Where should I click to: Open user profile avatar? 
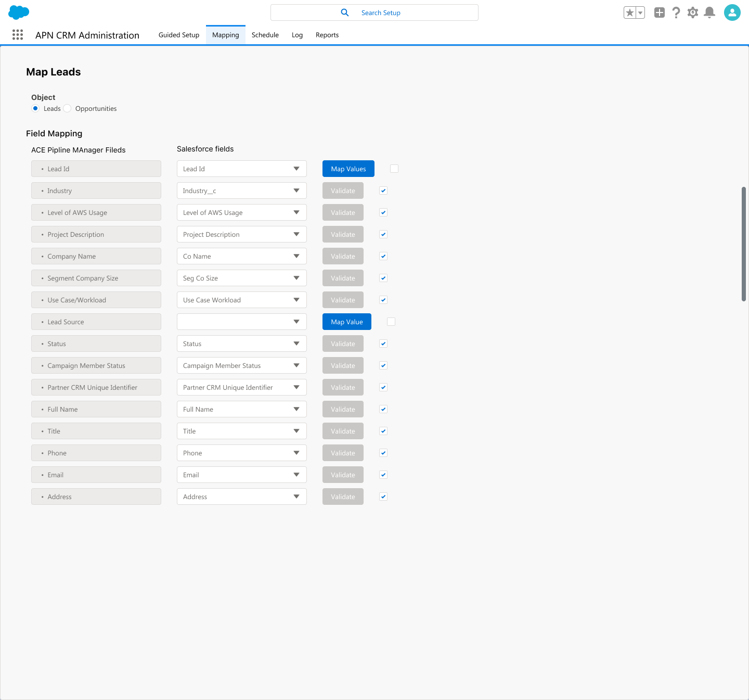tap(732, 12)
